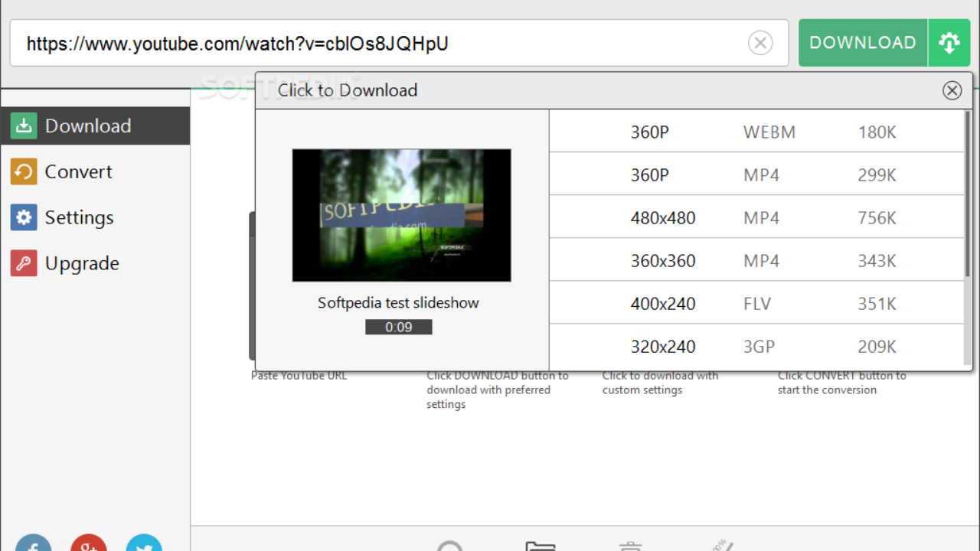The height and width of the screenshot is (551, 980).
Task: Click the blue Settings gear icon
Action: click(x=24, y=217)
